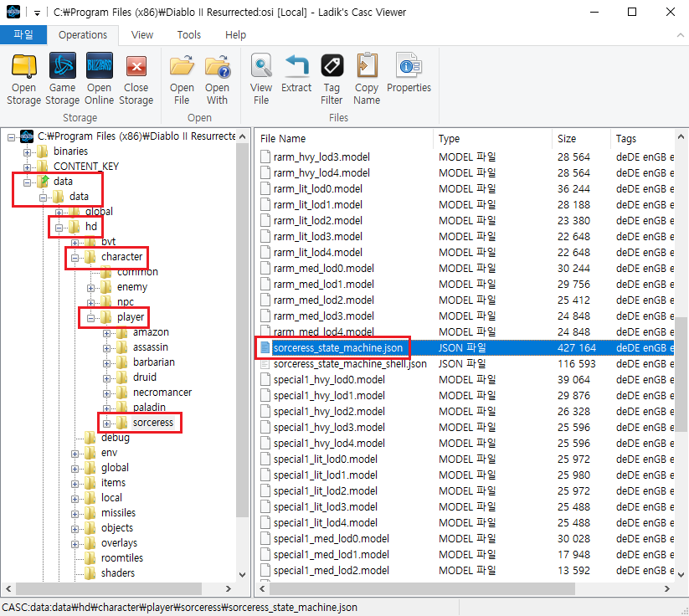Collapse the top-level data folder
The height and width of the screenshot is (616, 689).
[28, 182]
